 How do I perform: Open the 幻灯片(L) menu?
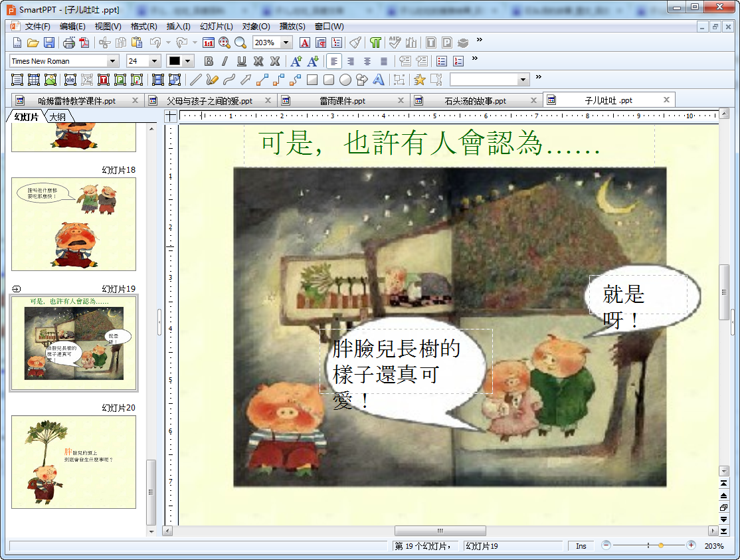tap(216, 27)
